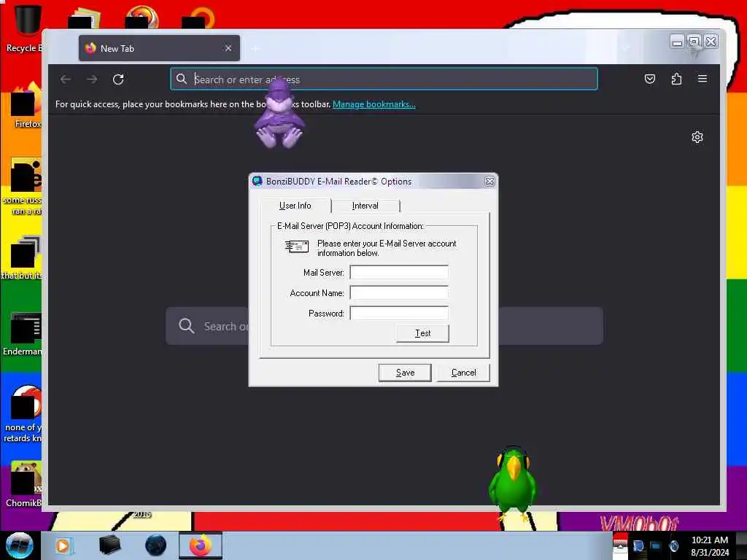
Task: Click the magnifier icon in address bar
Action: (182, 79)
